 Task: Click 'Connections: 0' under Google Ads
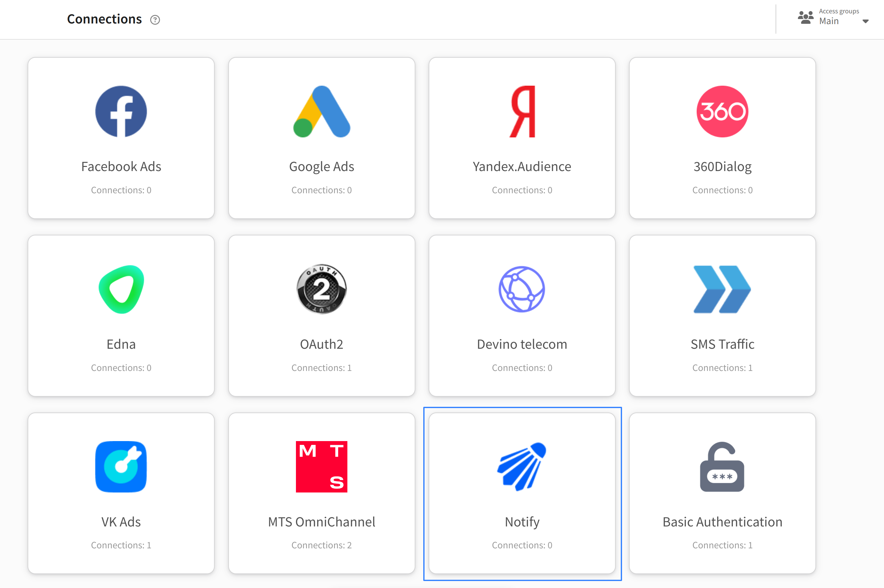point(322,190)
